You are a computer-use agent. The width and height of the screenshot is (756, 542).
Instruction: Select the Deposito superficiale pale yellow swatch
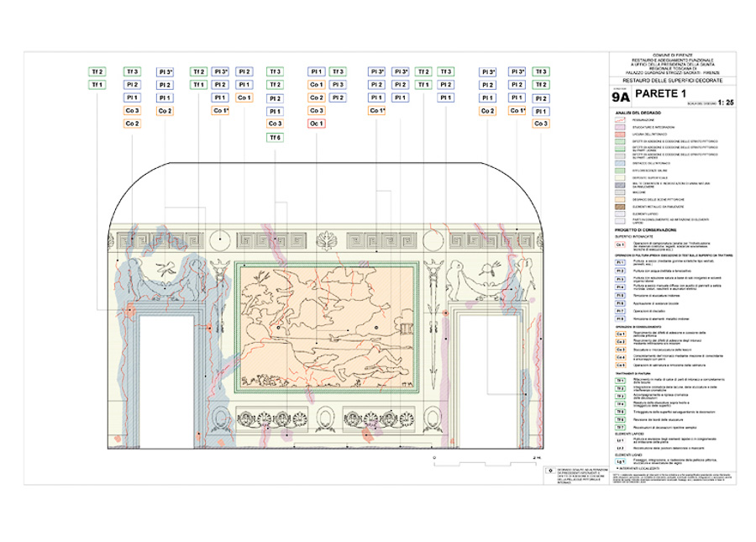[x=620, y=177]
